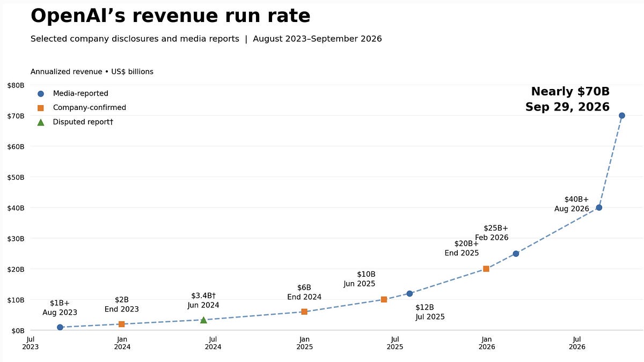This screenshot has height=362, width=644.
Task: Select the Jul 2025 $12B circle data point
Action: point(409,293)
